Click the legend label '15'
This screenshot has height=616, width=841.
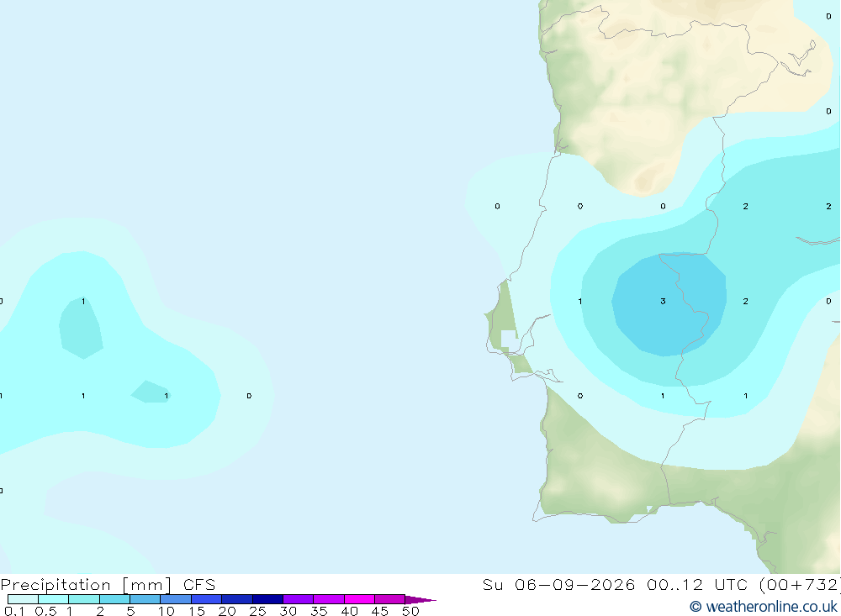tap(197, 611)
